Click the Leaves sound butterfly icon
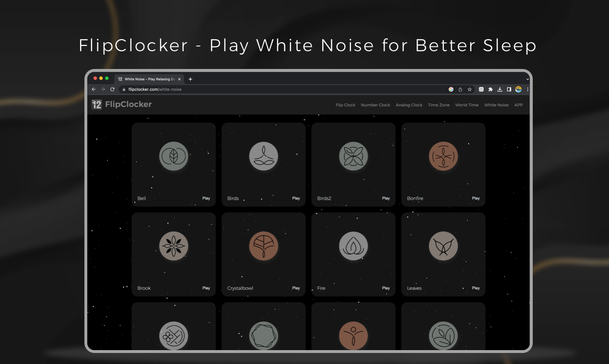Screen dimensions: 609x364 point(443,246)
